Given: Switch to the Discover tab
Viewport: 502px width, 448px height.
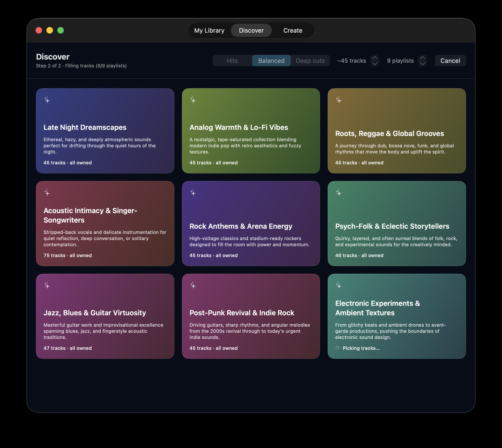Looking at the screenshot, I should coord(251,30).
